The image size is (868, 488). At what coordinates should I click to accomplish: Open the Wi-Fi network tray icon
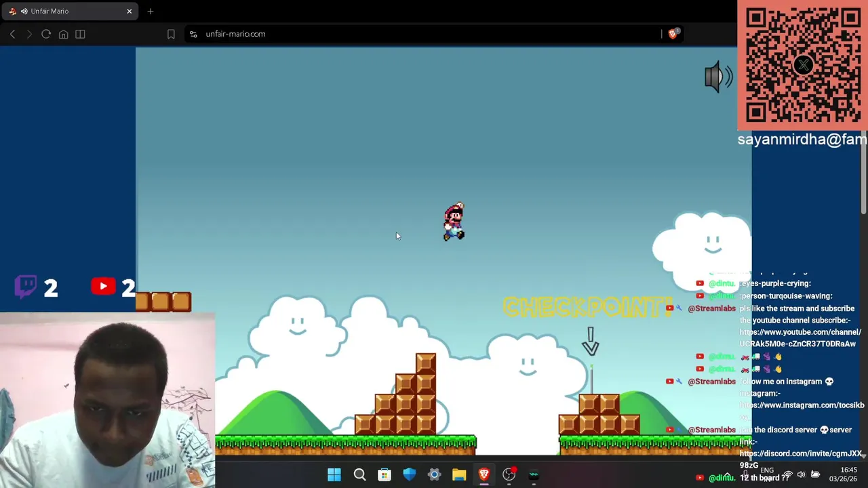[x=787, y=474]
